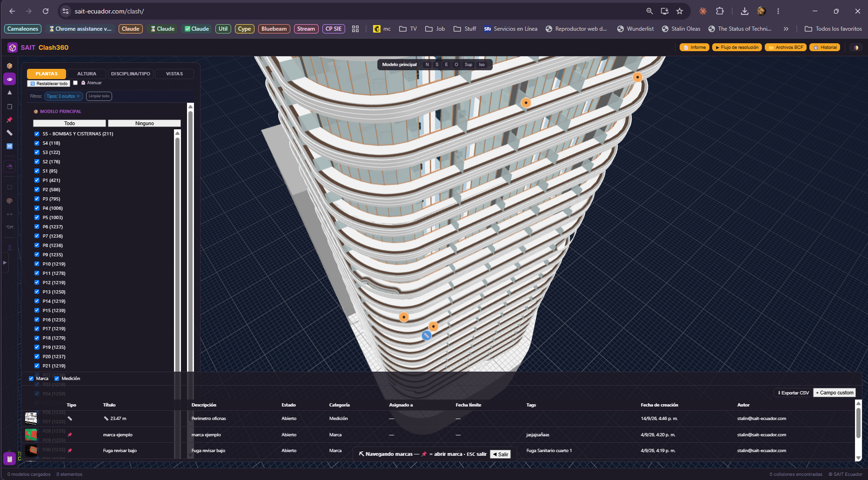
Task: Activate the ruler measurement tool in sidebar
Action: 9,133
